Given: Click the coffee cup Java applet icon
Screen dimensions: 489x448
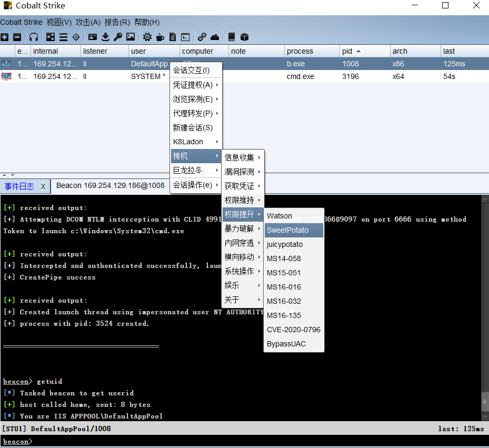Looking at the screenshot, I should (x=160, y=37).
